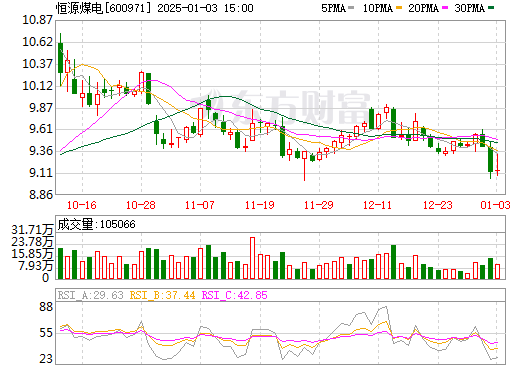Click the 5PMA gray legend swatch
The image size is (520, 365).
point(351,8)
